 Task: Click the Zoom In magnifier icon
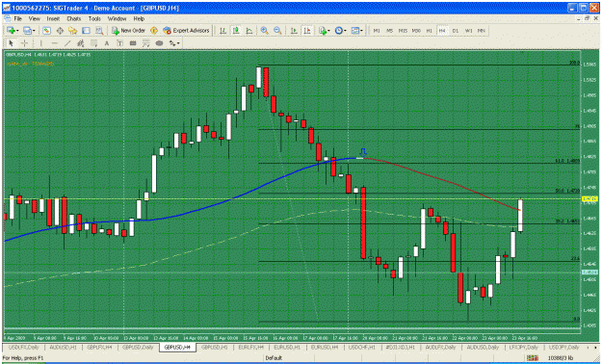[264, 31]
